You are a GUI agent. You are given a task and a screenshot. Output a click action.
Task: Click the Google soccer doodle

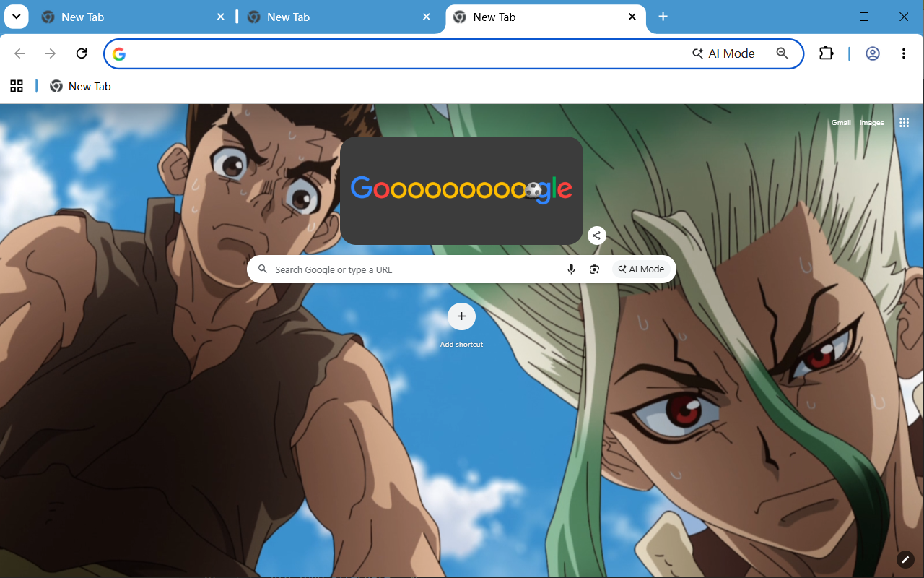click(x=461, y=190)
